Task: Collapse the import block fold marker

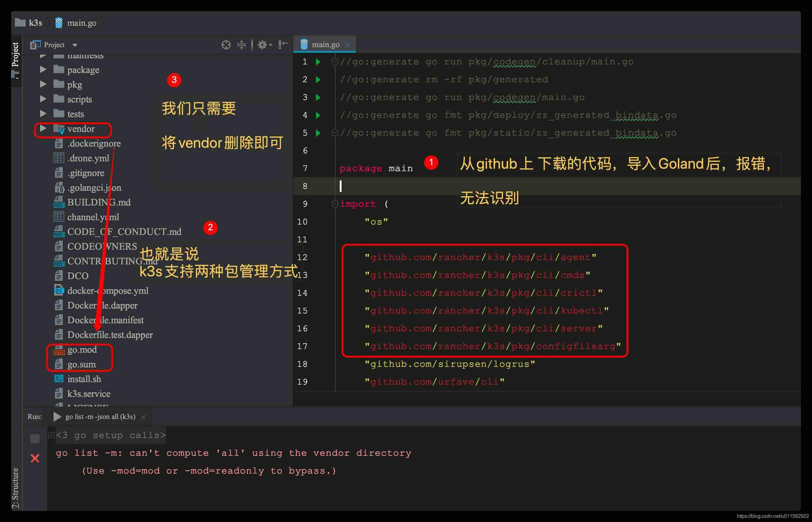Action: [335, 204]
